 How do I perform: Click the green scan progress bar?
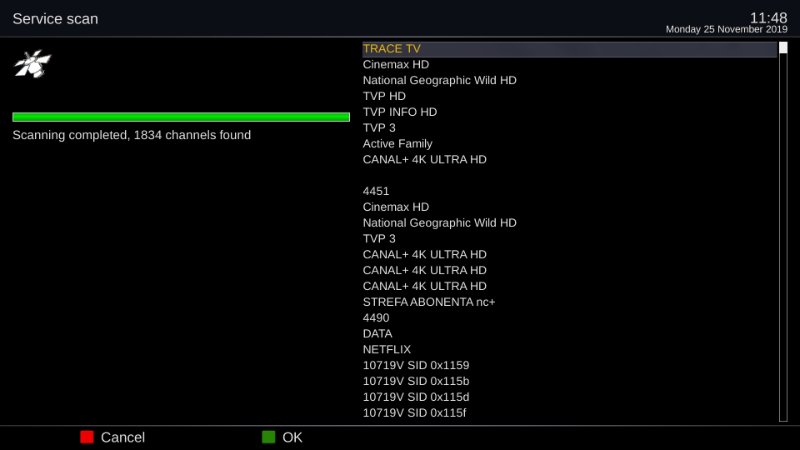[x=181, y=117]
